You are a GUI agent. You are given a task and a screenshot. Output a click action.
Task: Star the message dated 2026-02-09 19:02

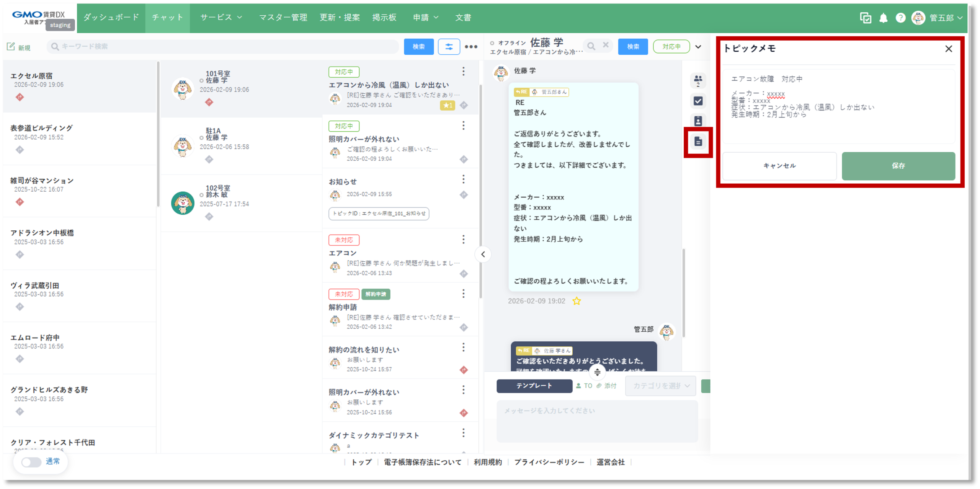click(576, 301)
